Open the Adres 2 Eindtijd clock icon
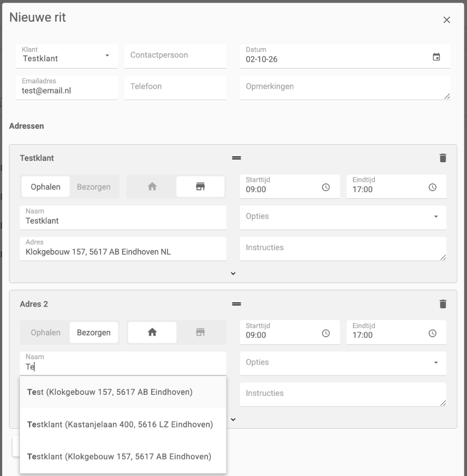 click(x=432, y=333)
